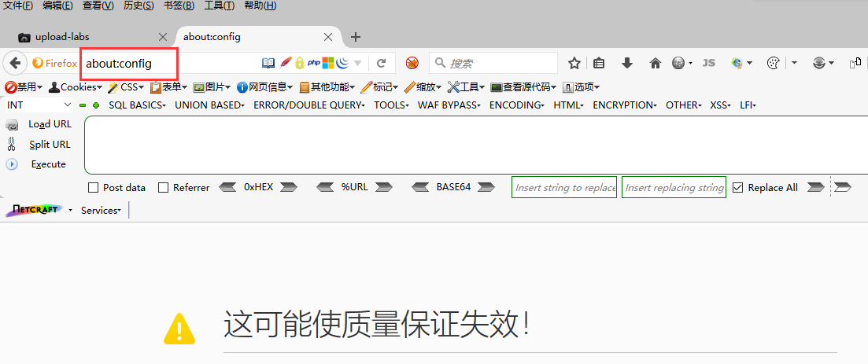The width and height of the screenshot is (868, 364).
Task: Click the JS toolbar button
Action: (x=708, y=63)
